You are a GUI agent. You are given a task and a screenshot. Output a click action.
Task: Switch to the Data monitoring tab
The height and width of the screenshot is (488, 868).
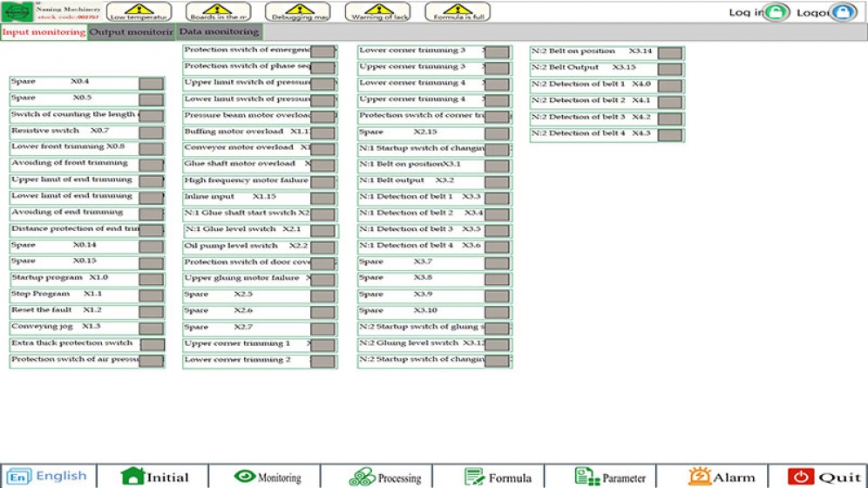pyautogui.click(x=219, y=32)
